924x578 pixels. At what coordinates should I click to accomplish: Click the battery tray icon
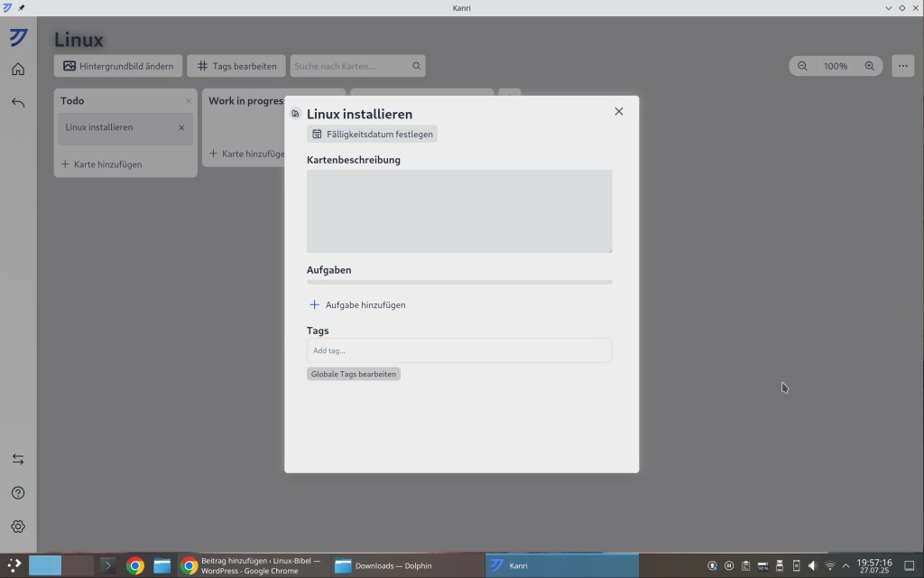(x=762, y=565)
